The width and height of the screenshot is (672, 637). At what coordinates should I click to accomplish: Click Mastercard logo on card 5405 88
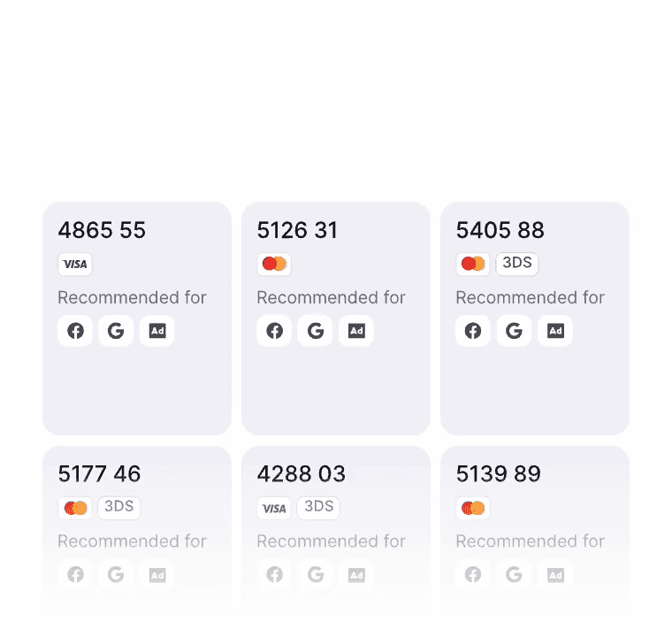(473, 264)
